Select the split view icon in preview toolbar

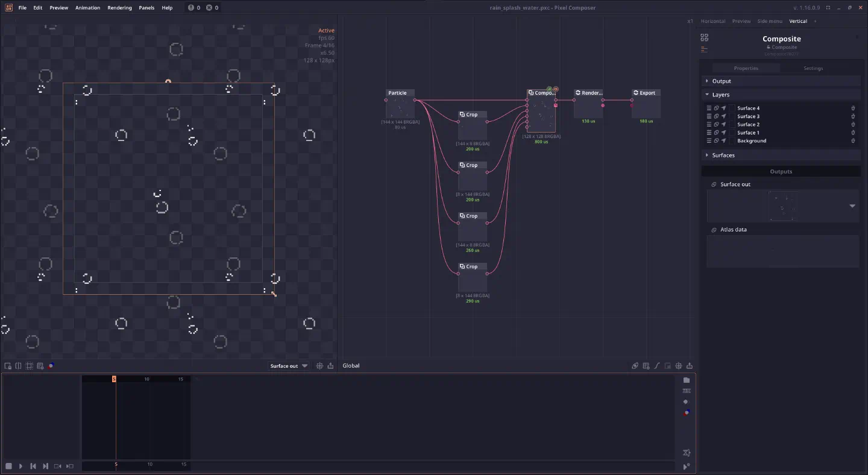coord(18,365)
